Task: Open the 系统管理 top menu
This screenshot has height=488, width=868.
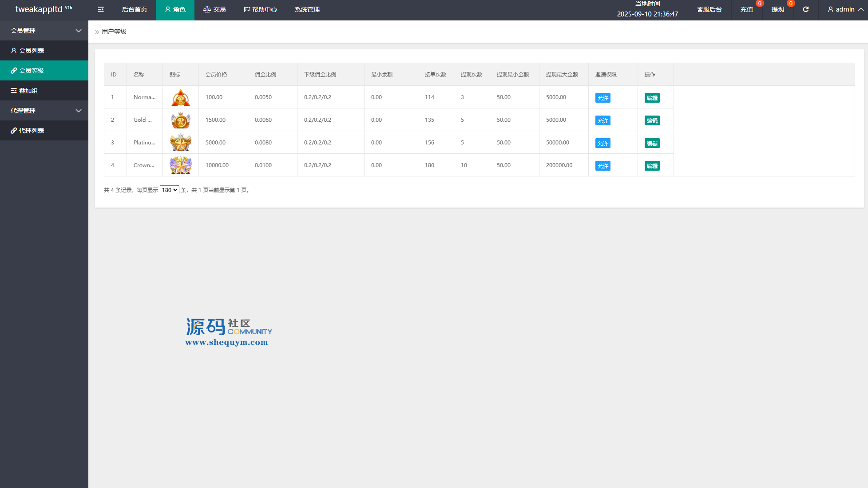Action: pos(307,9)
